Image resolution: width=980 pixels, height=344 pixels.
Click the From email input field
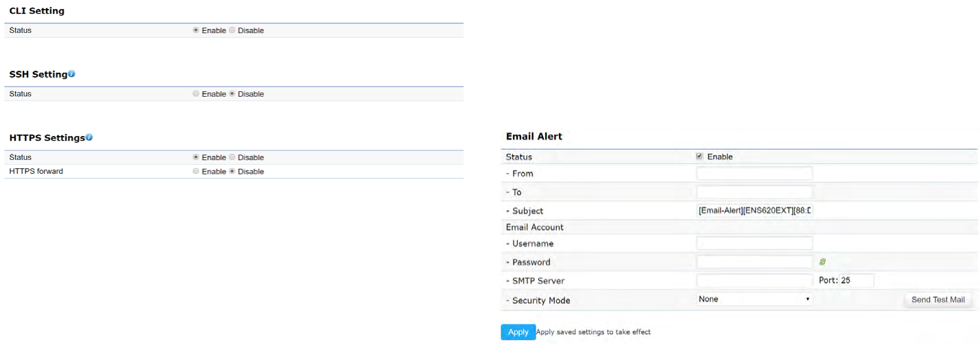(x=754, y=174)
